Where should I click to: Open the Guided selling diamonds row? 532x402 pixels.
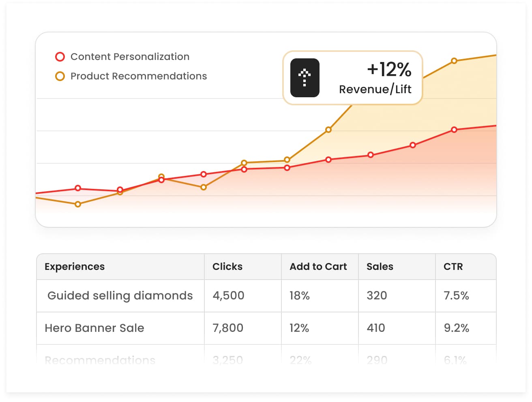(120, 296)
